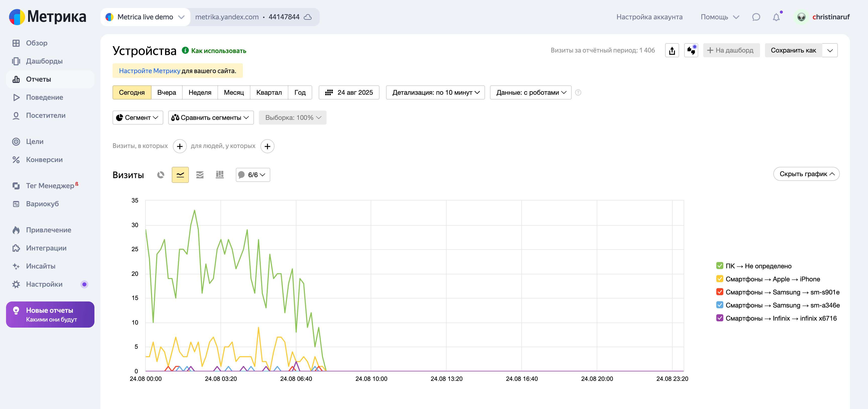Click the export/share report icon
Viewport: 868px width, 409px height.
tap(672, 50)
